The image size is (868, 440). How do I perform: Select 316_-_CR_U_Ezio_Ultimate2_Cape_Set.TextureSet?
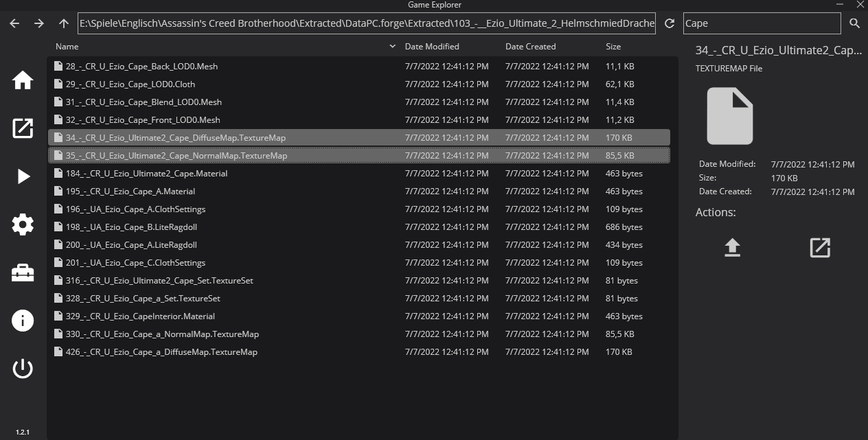(359, 281)
